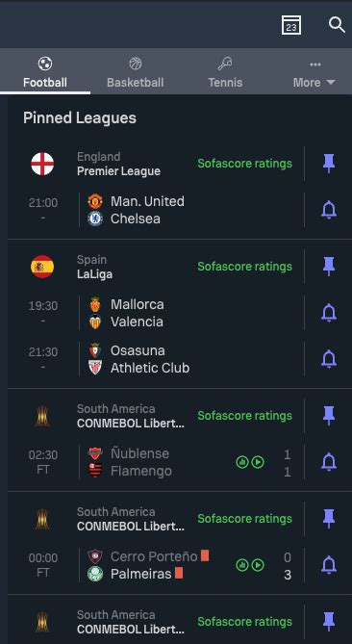Switch to the Tennis tab

[x=225, y=73]
